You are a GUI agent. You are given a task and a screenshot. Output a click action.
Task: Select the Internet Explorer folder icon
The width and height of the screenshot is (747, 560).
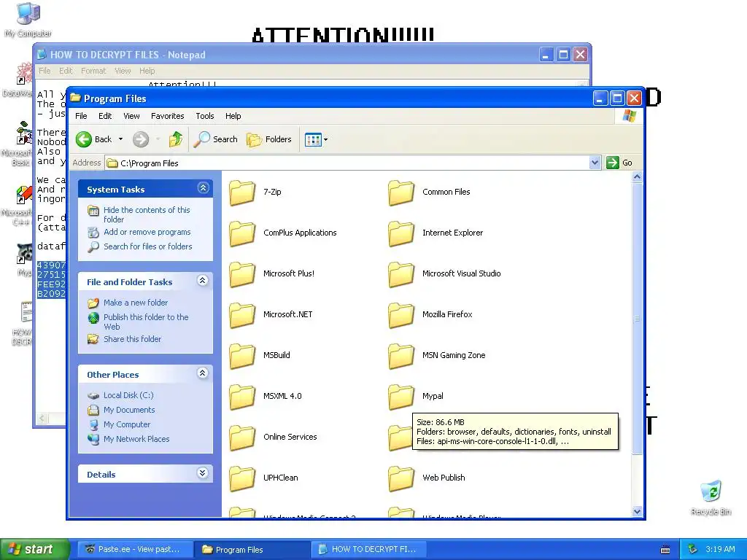tap(401, 234)
